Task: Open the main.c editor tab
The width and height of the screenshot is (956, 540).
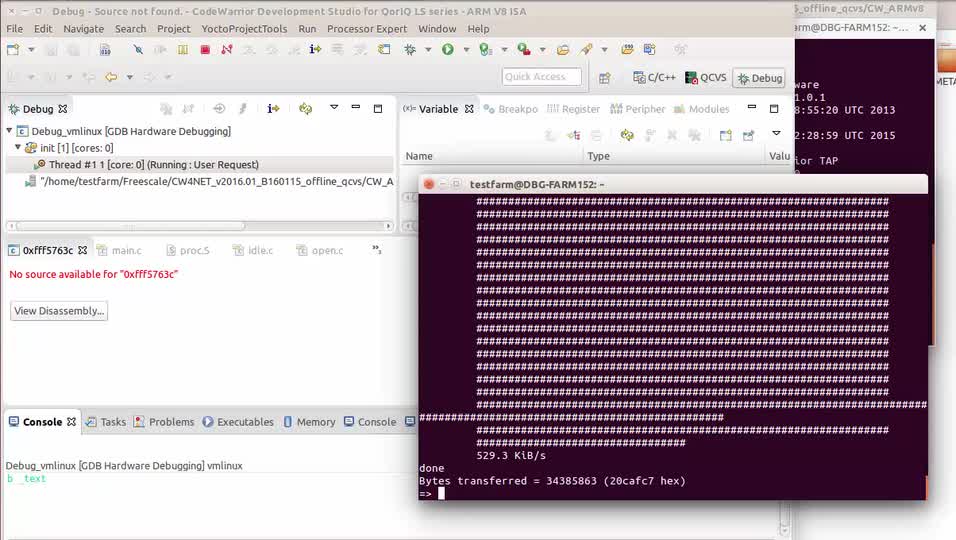Action: 126,250
